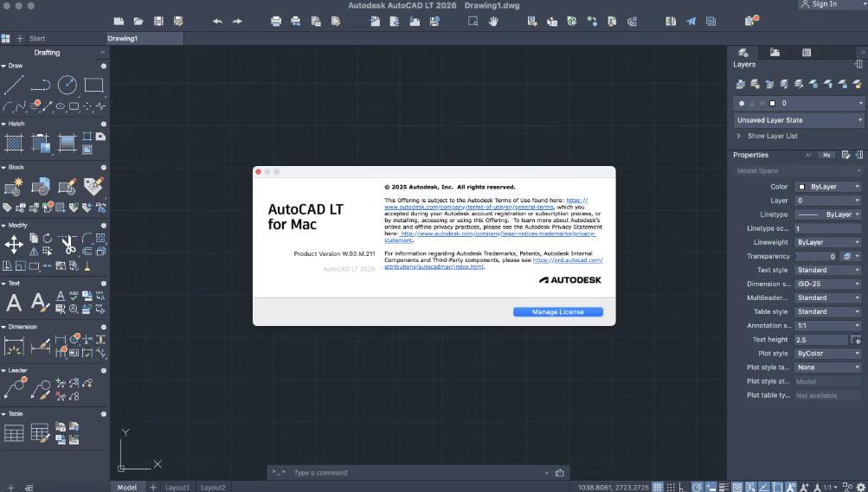This screenshot has width=868, height=492.
Task: Toggle layer 0 on/off bulb icon
Action: tap(742, 104)
